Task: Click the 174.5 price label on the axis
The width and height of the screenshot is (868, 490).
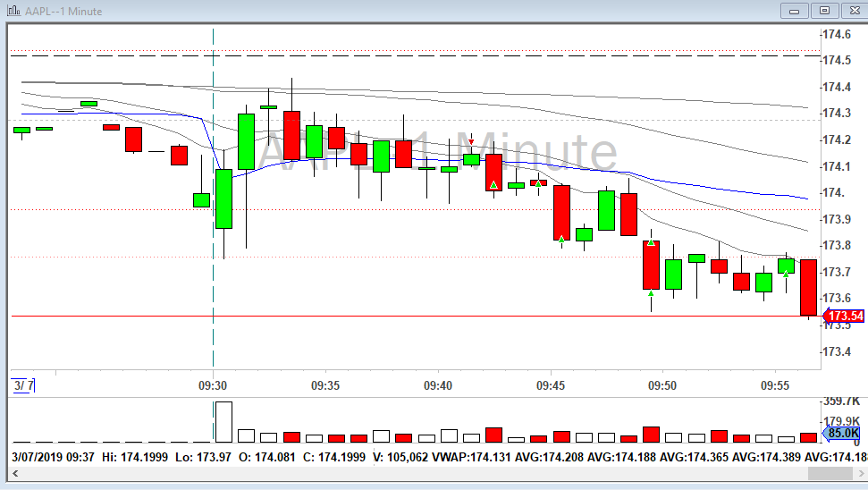Action: [837, 60]
